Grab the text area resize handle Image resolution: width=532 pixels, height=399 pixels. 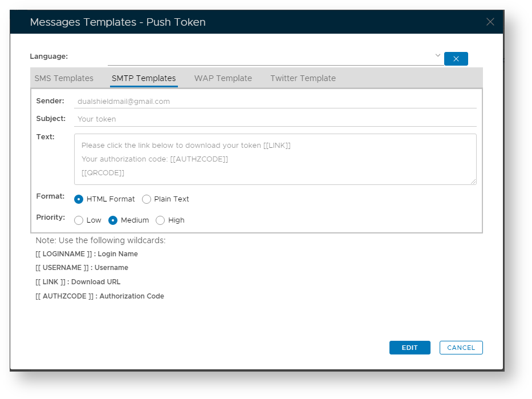pos(473,182)
